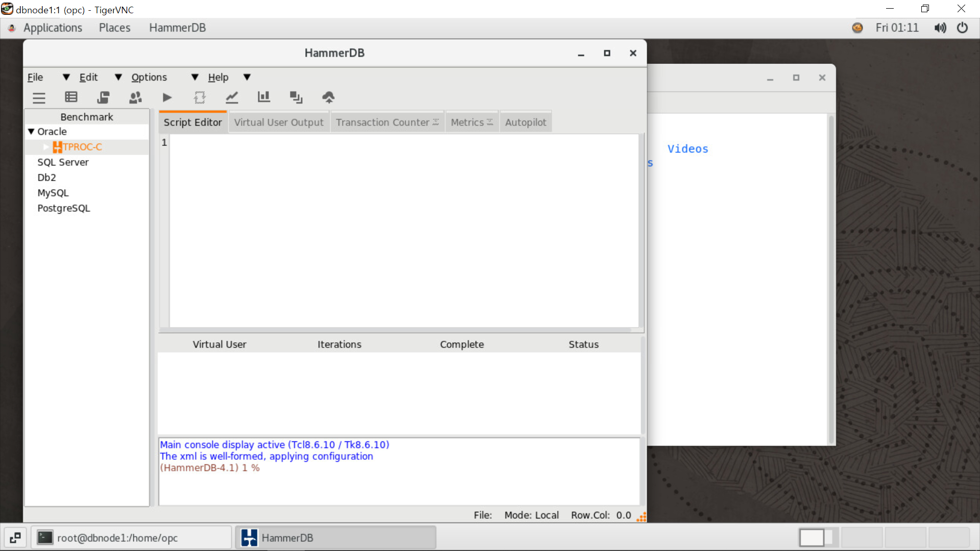Click the orange notification icon near clock
This screenshot has height=551, width=980.
(x=857, y=28)
